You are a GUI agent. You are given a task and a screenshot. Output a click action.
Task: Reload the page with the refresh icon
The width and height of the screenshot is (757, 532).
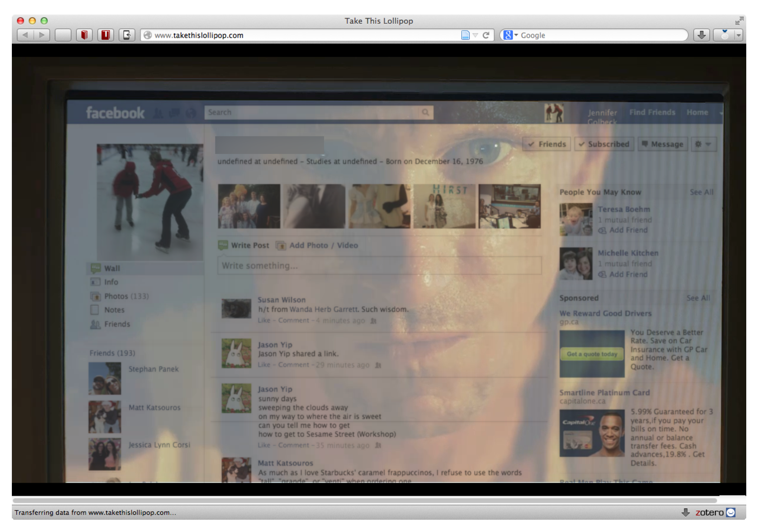click(x=486, y=35)
